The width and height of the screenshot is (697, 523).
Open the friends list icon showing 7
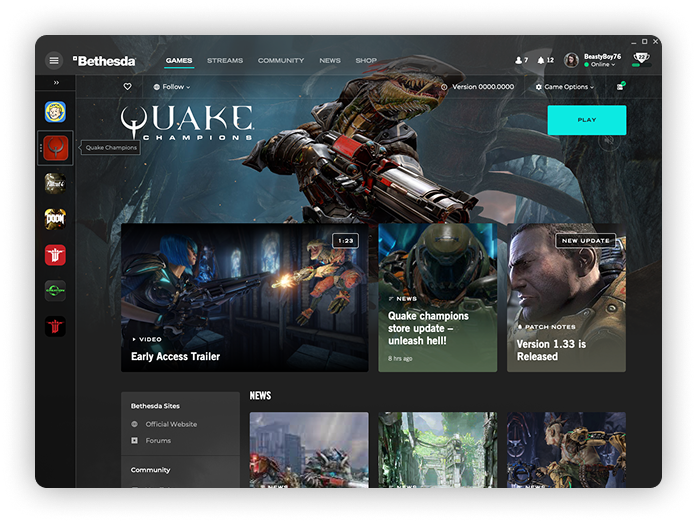[x=521, y=60]
